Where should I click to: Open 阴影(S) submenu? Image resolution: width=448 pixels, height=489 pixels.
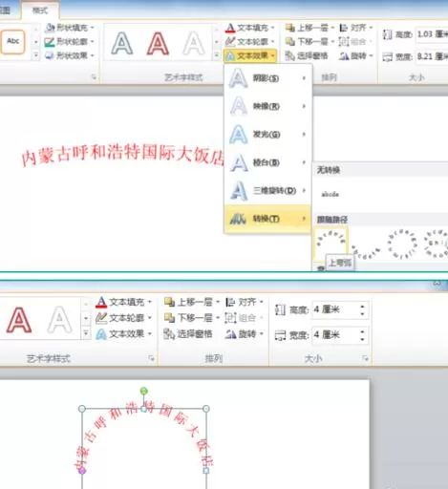point(267,78)
